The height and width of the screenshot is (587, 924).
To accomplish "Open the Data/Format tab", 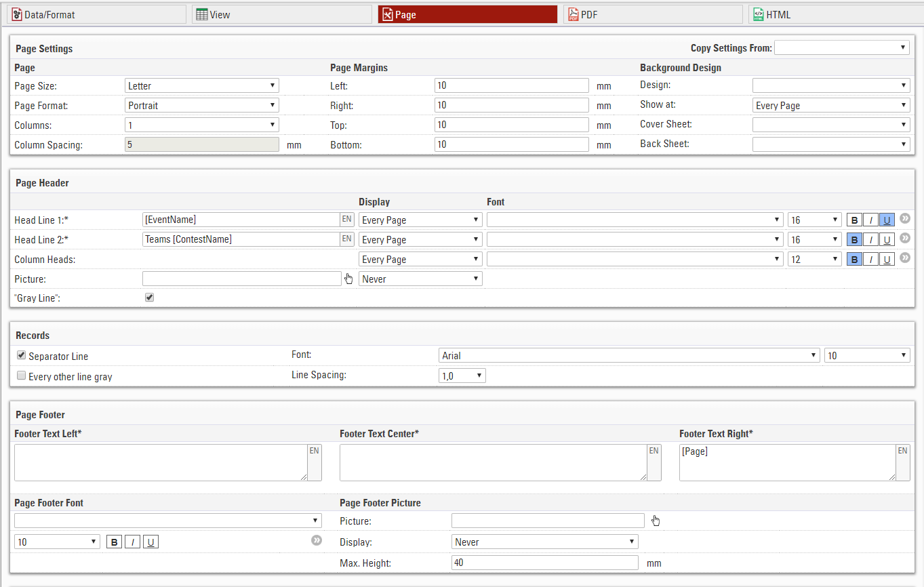I will point(96,14).
